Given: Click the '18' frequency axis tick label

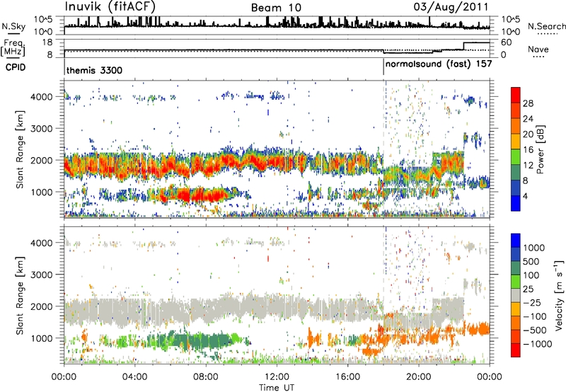Looking at the screenshot, I should coord(47,42).
